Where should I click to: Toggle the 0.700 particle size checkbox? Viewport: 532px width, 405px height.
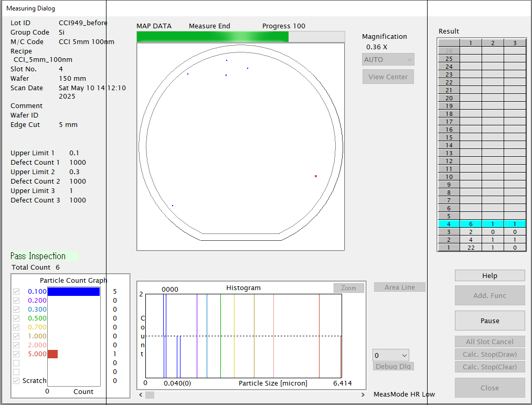click(x=16, y=327)
